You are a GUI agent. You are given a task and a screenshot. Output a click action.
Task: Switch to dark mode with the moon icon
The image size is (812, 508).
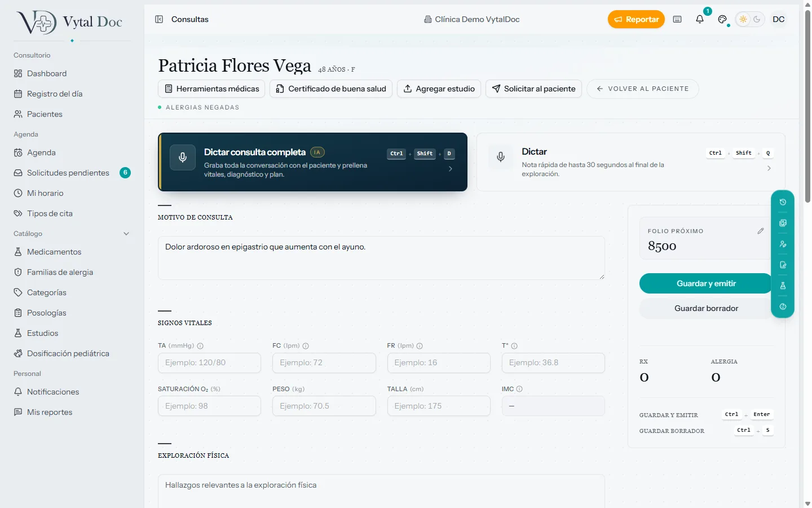(757, 19)
